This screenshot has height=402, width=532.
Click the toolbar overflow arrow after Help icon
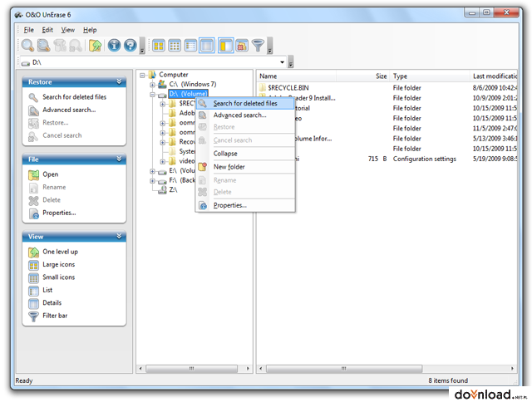click(x=142, y=46)
